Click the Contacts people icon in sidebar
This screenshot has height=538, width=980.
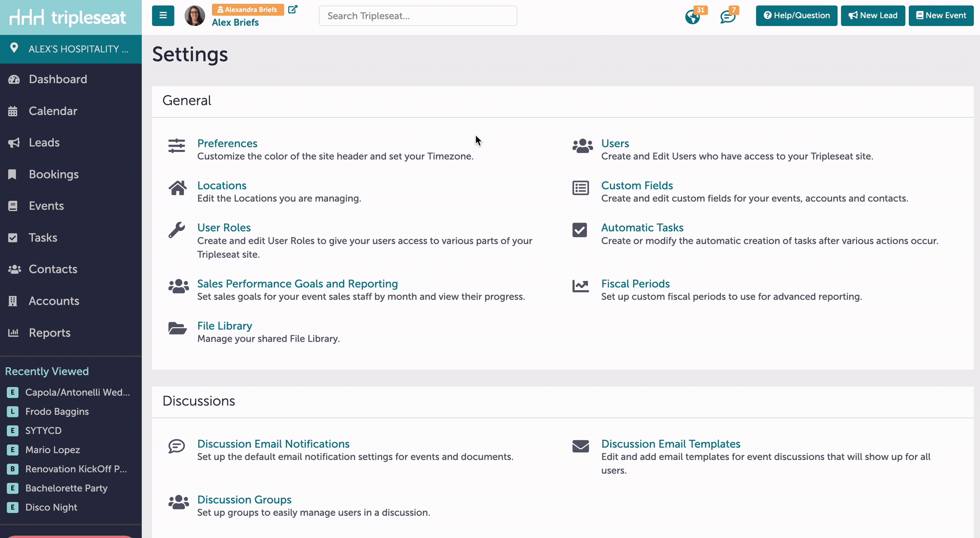tap(15, 269)
